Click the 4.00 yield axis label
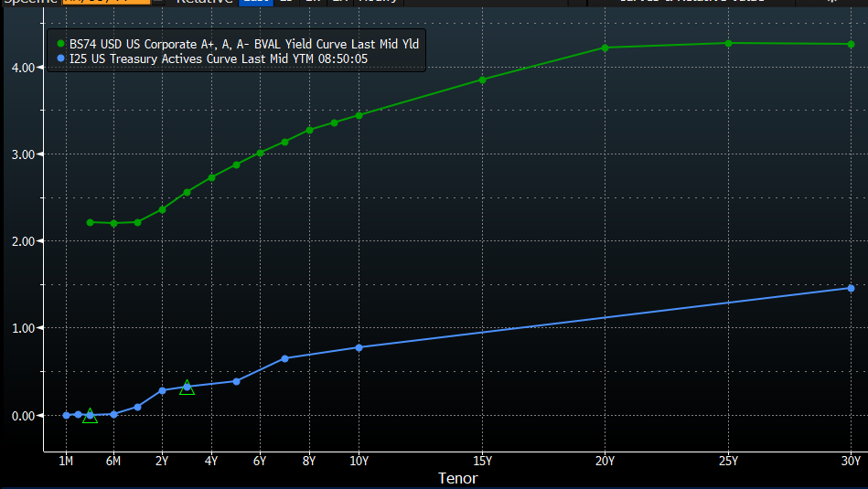This screenshot has width=868, height=489. coord(23,68)
